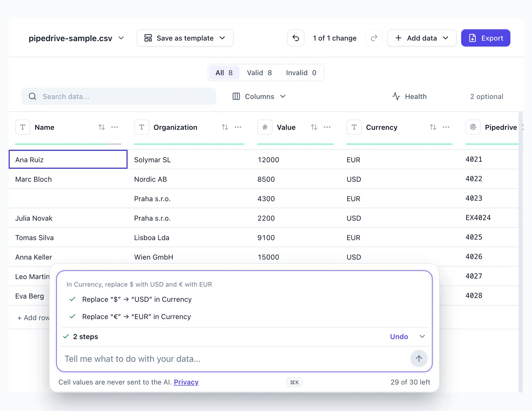
Task: Click the Pipedrive column fingerprint icon
Action: click(x=473, y=127)
